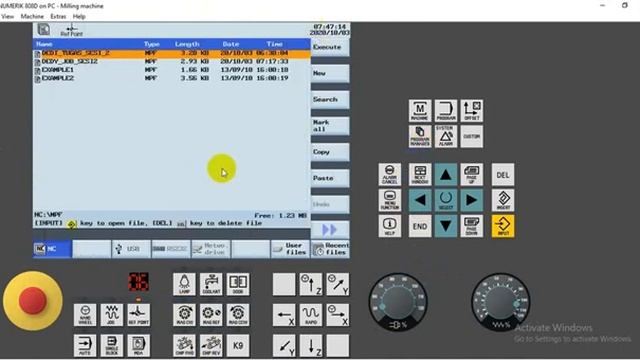
Task: Click the CHIP REV conveyor key
Action: [x=211, y=345]
